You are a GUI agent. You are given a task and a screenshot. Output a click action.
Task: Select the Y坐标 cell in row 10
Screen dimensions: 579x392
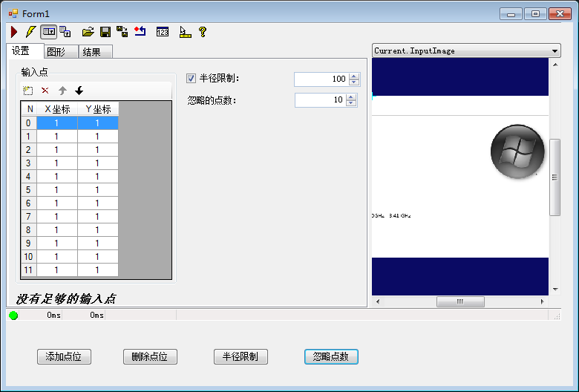click(98, 256)
